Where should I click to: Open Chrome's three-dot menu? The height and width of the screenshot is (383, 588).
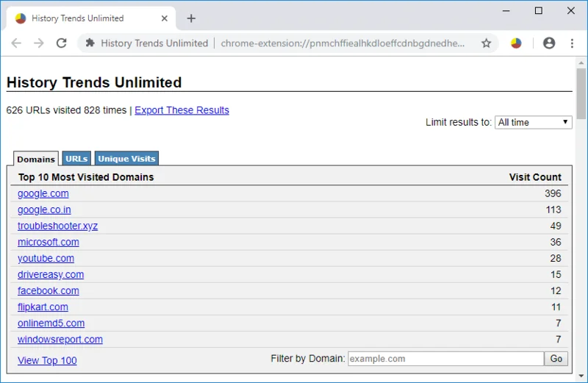(x=572, y=43)
